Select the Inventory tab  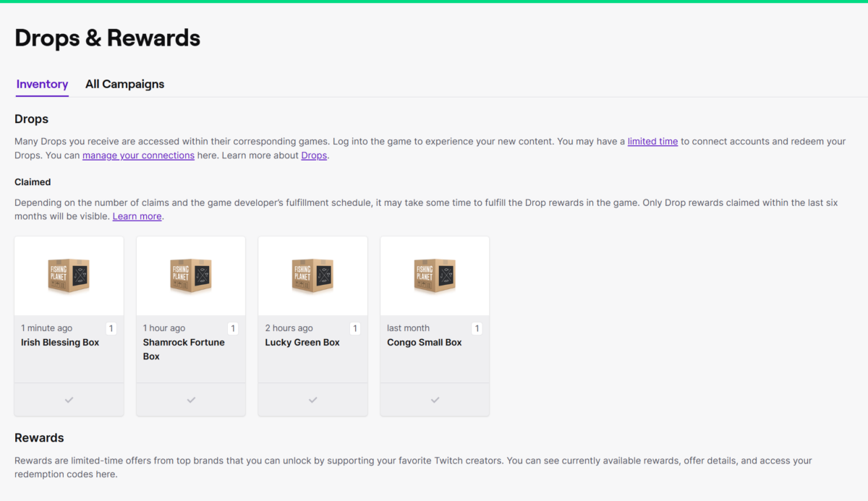click(42, 84)
